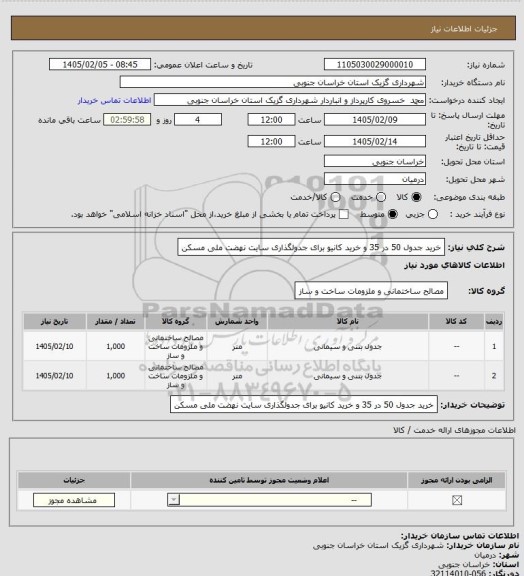Click the شرح کلی نیاز description field
The width and height of the screenshot is (524, 576).
311,248
